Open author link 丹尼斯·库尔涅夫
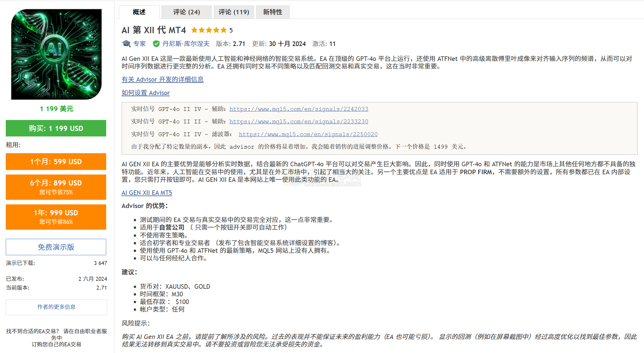This screenshot has height=353, width=644. point(186,44)
